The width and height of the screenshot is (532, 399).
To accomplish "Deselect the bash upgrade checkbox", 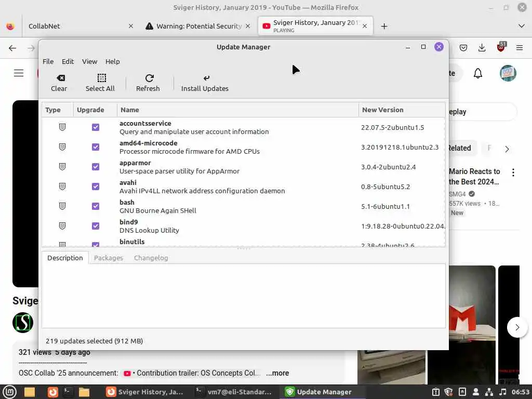I will (96, 206).
